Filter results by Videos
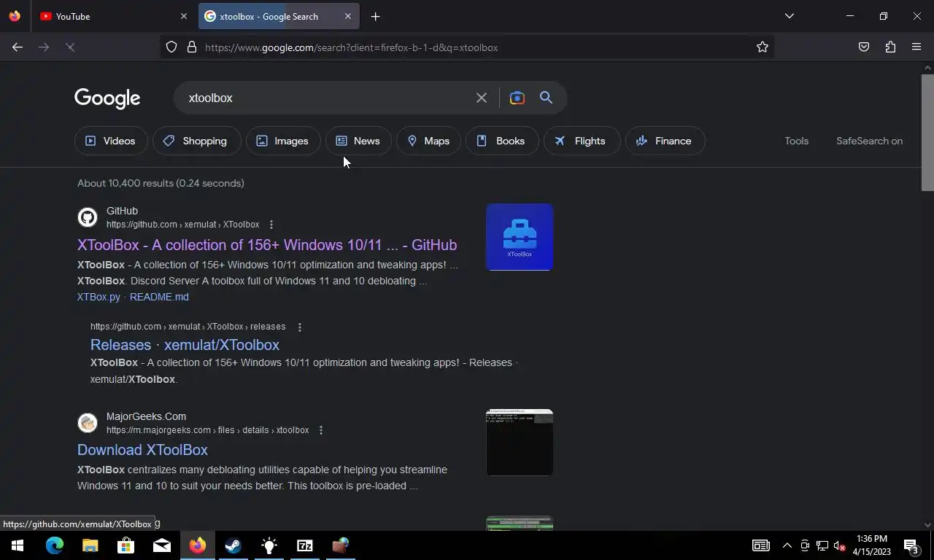This screenshot has height=560, width=934. click(x=111, y=141)
